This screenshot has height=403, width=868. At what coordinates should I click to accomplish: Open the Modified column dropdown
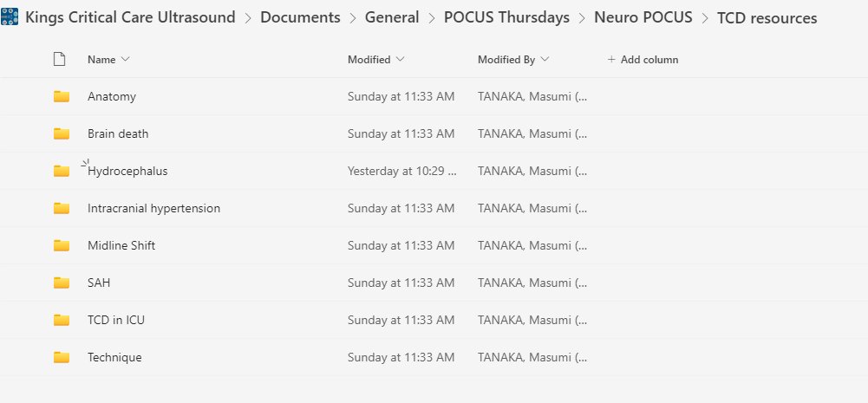[x=400, y=59]
